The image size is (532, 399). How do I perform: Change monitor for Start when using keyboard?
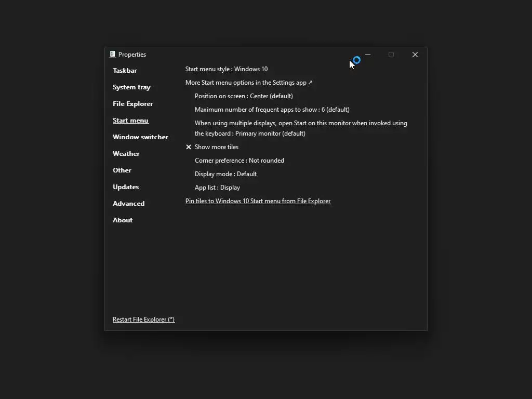click(301, 128)
